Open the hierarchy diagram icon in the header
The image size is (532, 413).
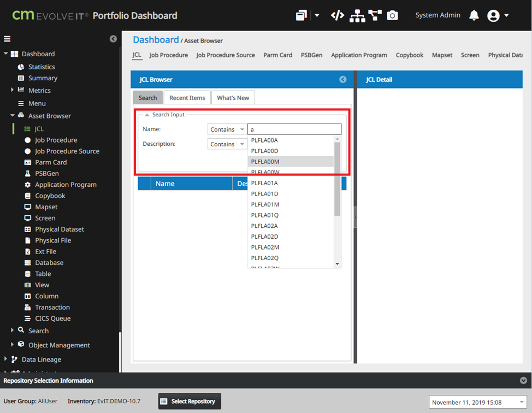click(357, 16)
